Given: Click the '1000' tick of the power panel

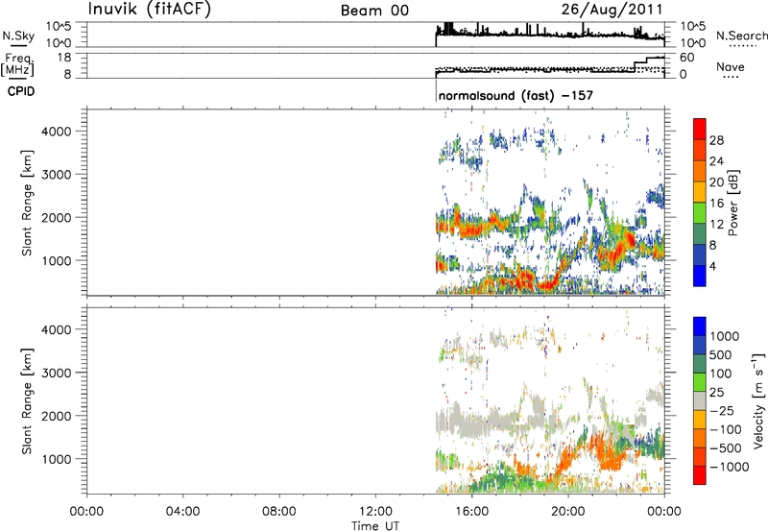Looking at the screenshot, I should pos(57,261).
